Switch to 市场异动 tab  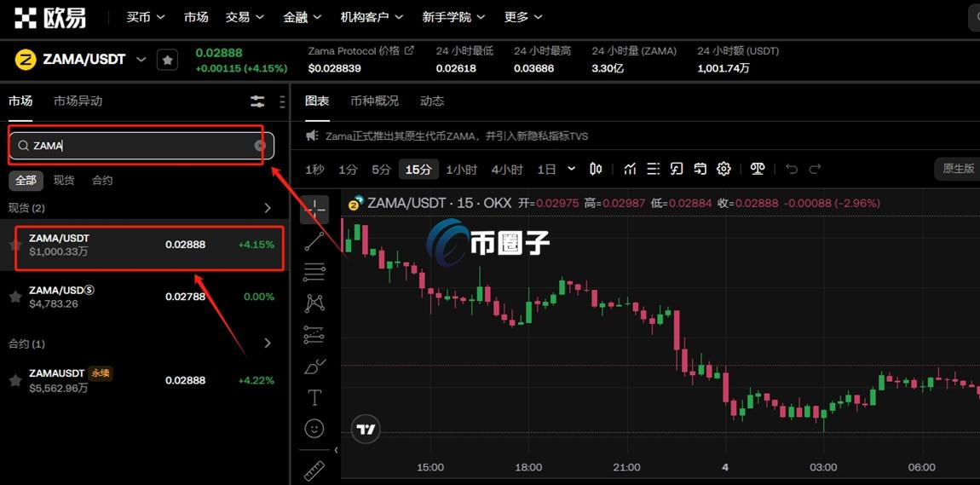(78, 101)
